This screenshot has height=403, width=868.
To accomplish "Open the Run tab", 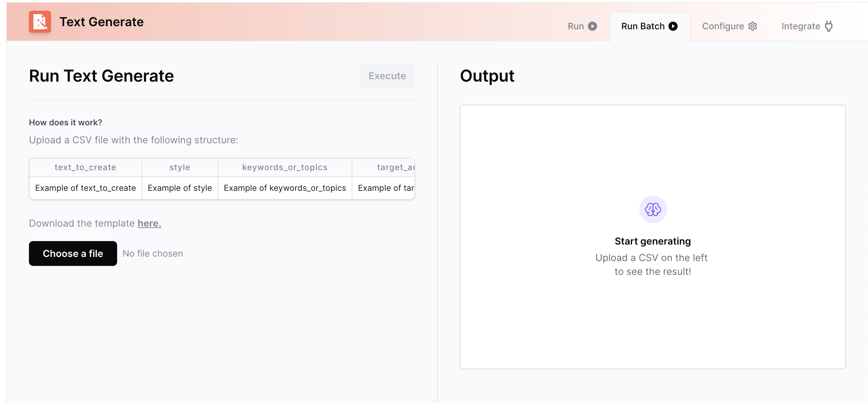I will click(576, 26).
